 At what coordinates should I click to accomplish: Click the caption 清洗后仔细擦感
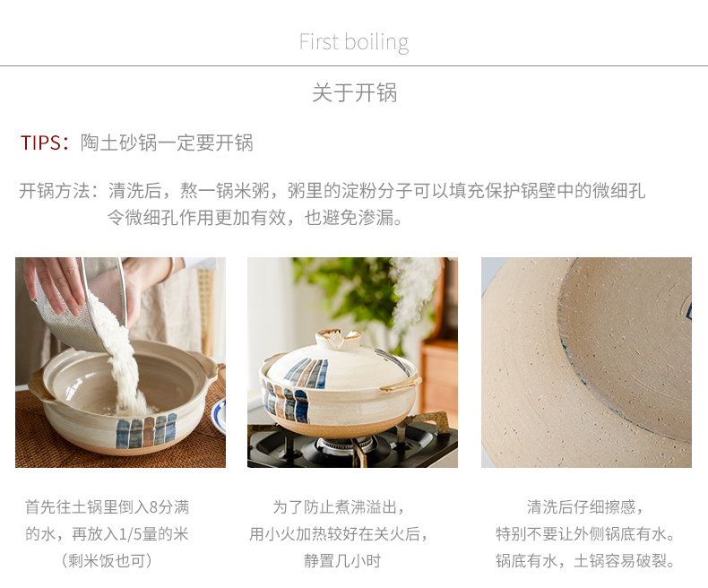point(585,507)
